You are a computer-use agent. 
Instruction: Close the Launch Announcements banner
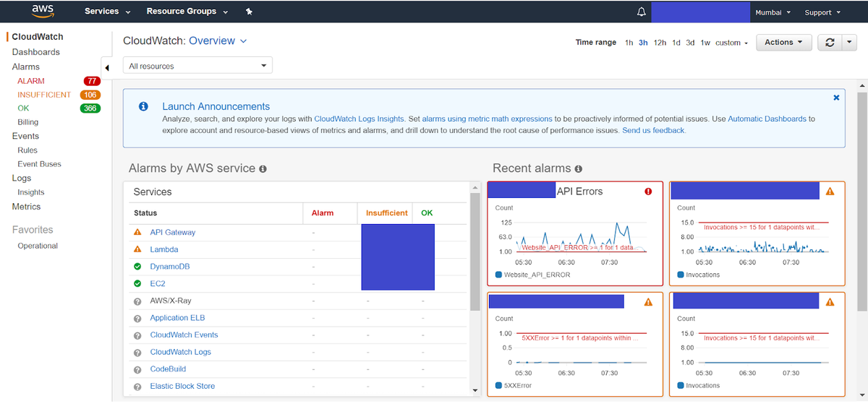836,97
